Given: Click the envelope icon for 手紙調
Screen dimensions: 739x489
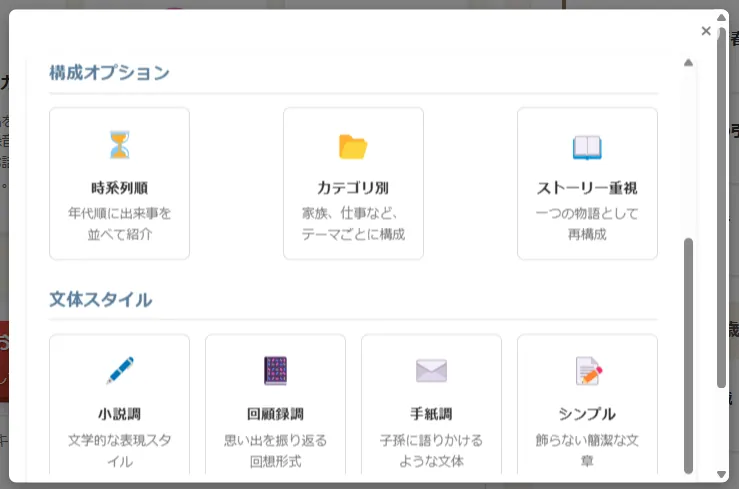Looking at the screenshot, I should click(431, 371).
